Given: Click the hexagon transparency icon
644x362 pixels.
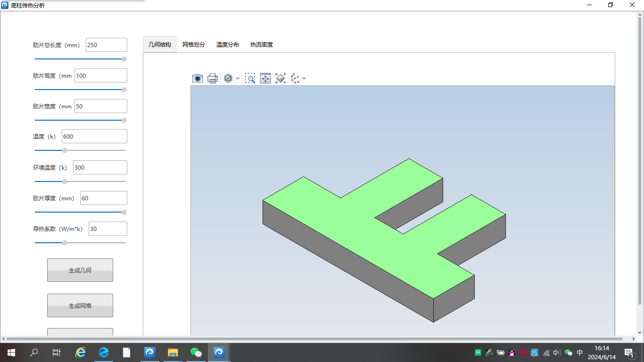Looking at the screenshot, I should coord(228,78).
